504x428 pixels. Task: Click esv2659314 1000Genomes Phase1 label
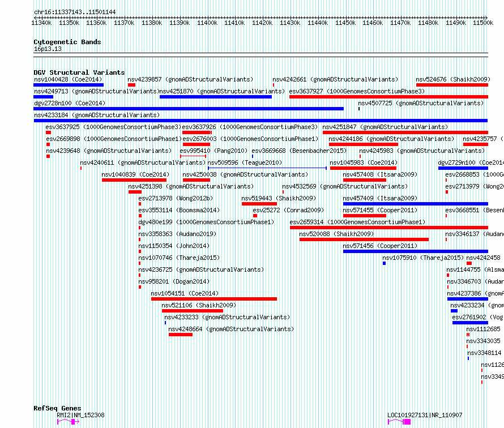coord(357,222)
